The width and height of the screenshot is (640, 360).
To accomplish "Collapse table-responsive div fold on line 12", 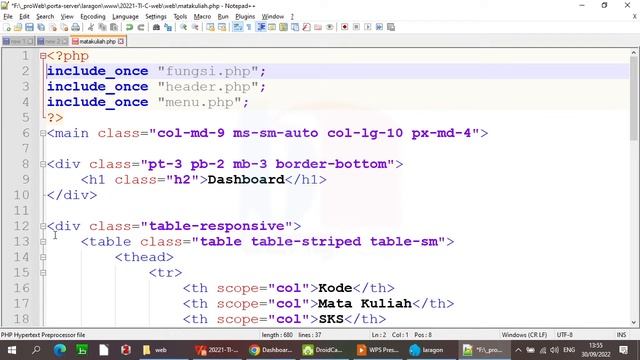I will 43,226.
